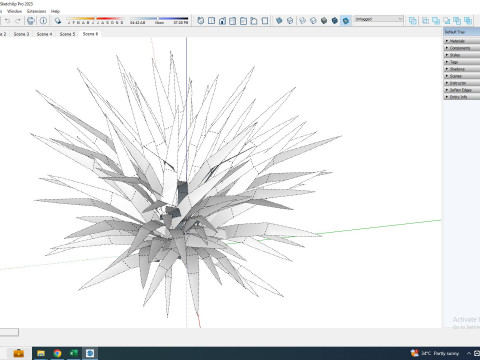Choose the Wireframe style icon

pos(302,21)
